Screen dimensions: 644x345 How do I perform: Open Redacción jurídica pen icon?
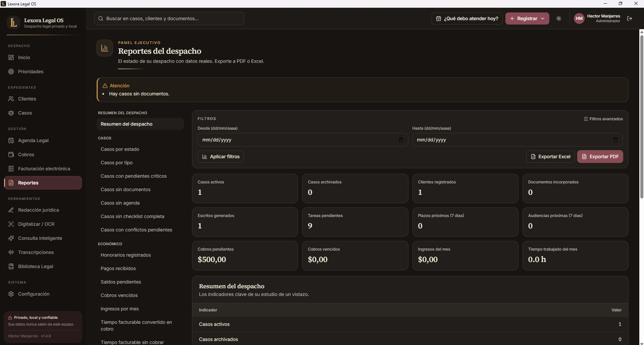[x=11, y=210]
